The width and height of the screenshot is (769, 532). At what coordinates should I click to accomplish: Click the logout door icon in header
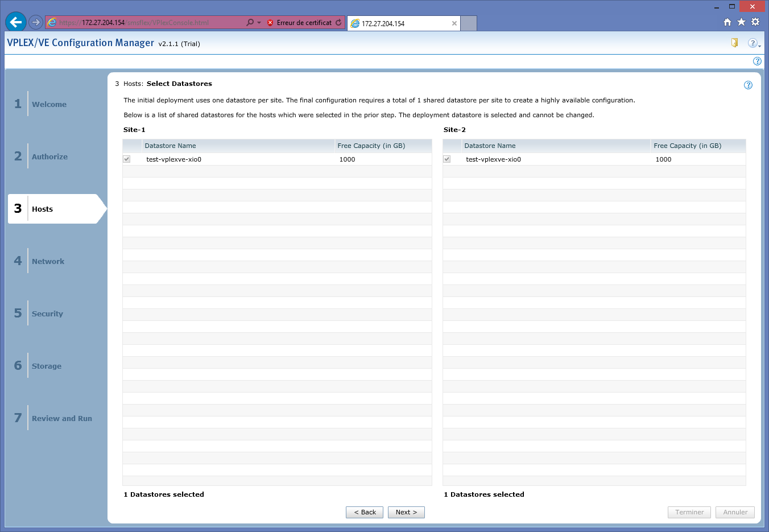click(x=734, y=43)
